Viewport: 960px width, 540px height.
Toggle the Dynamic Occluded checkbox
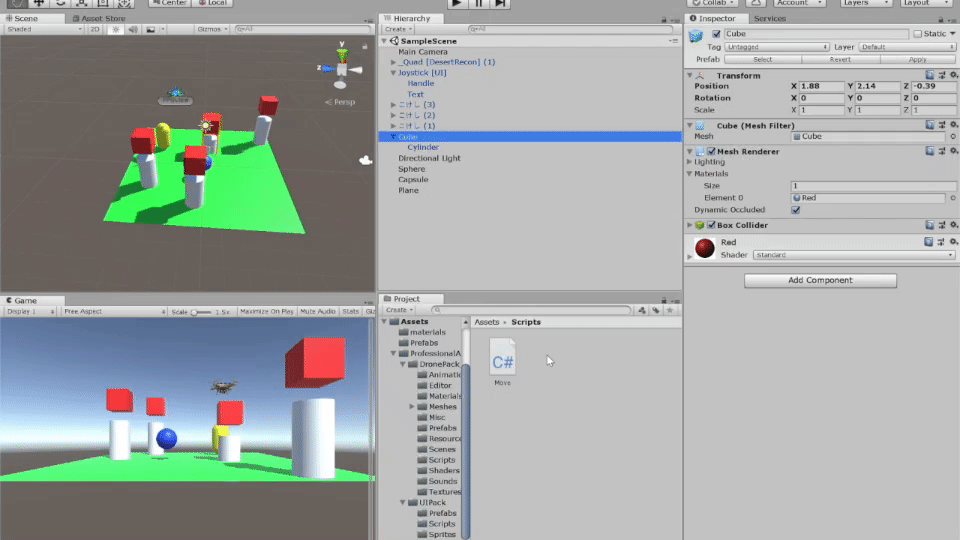coord(795,210)
